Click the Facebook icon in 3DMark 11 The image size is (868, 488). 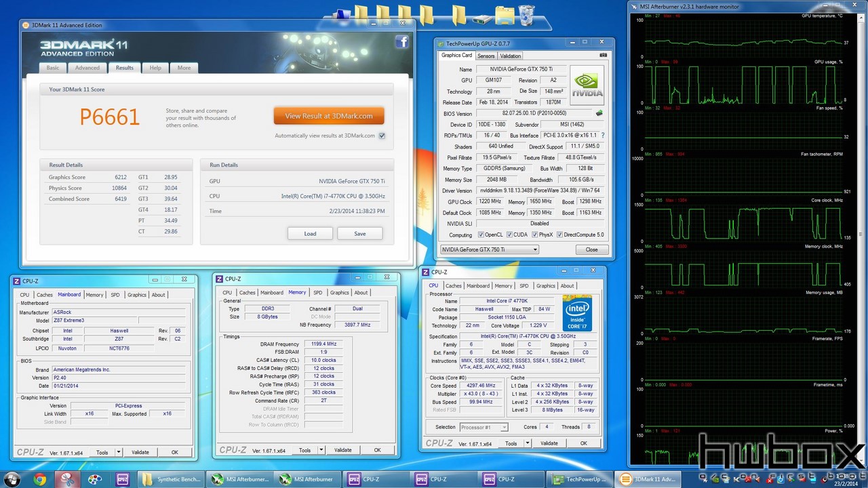click(402, 42)
